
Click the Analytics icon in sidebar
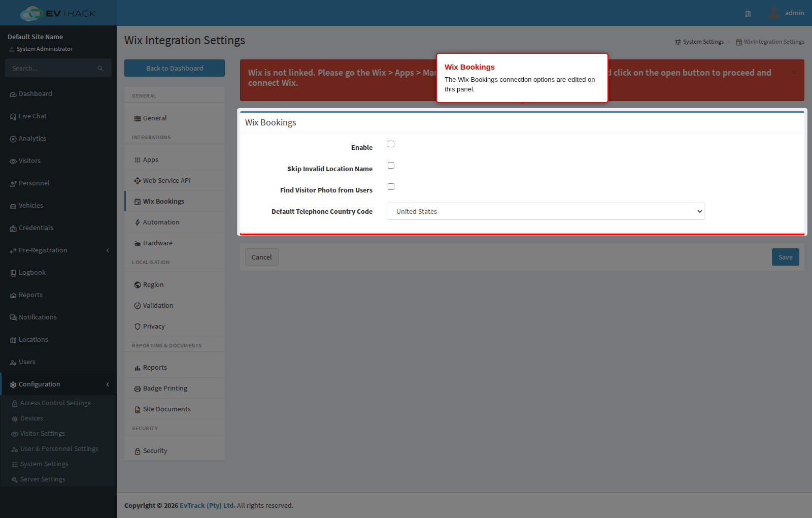pos(13,139)
